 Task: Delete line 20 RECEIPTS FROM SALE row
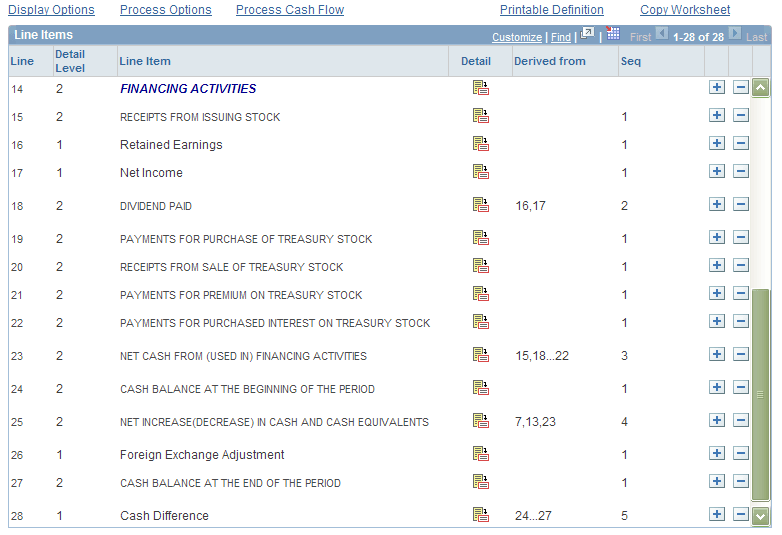[741, 265]
